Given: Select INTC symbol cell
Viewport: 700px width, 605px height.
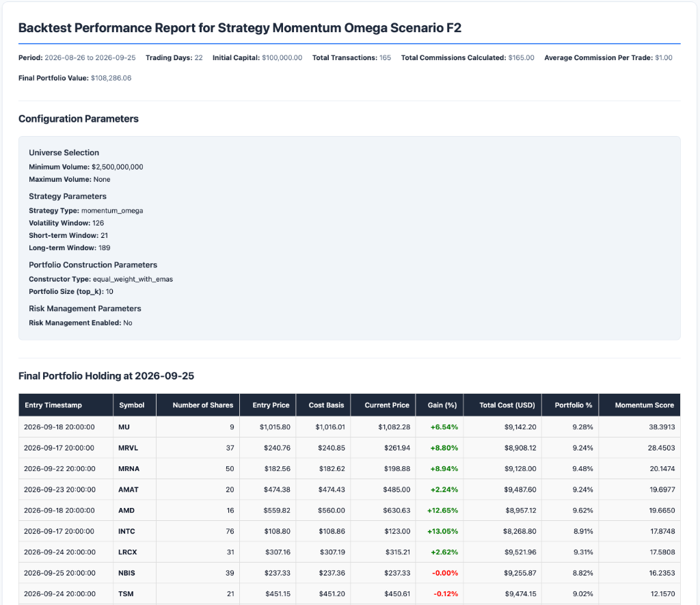Looking at the screenshot, I should tap(135, 531).
